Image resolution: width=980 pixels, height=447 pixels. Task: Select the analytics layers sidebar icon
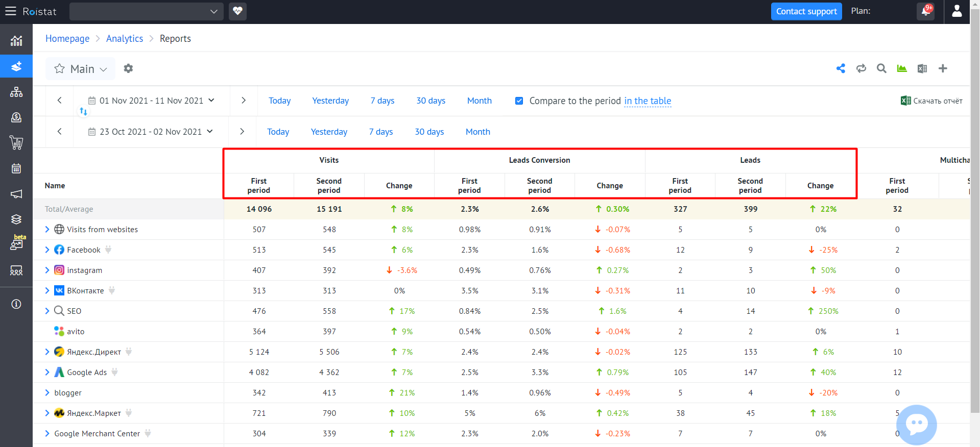pos(16,66)
